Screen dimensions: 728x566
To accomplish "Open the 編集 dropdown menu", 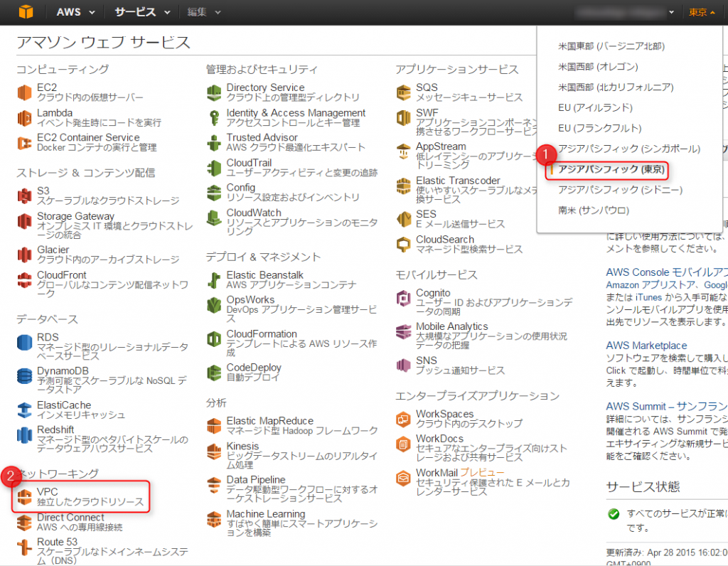I will (204, 12).
